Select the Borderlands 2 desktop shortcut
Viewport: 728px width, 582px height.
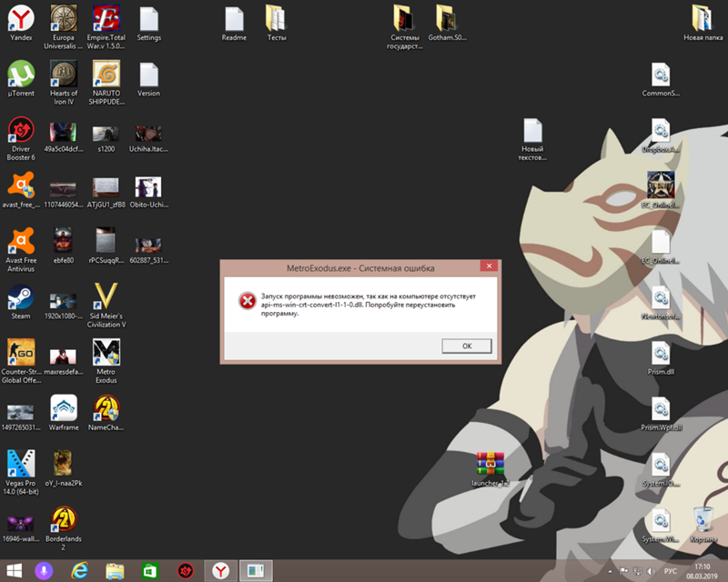pos(64,528)
